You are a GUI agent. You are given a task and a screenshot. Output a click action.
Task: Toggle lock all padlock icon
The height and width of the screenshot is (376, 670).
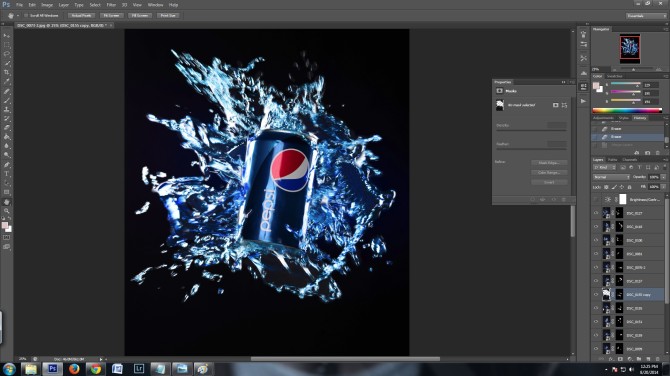point(629,187)
